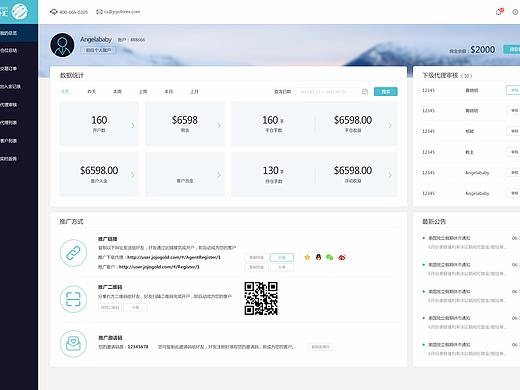This screenshot has width=520, height=390.
Task: Click the chain link promotion icon
Action: (73, 253)
